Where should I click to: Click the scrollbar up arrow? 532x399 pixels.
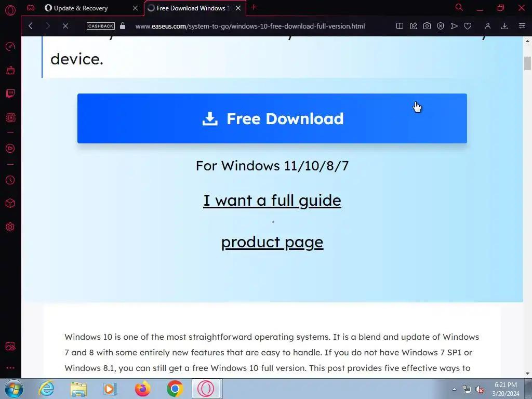pos(527,41)
